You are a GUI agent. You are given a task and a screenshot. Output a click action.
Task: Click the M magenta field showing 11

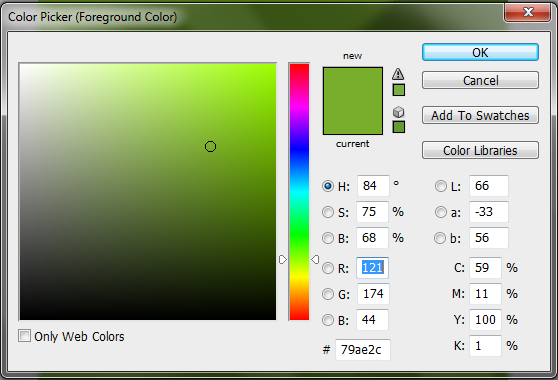(x=485, y=294)
